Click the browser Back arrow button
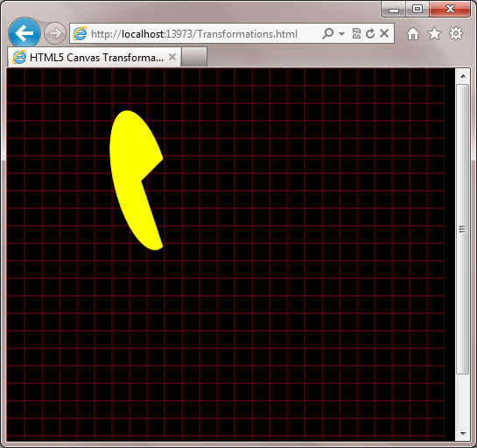Viewport: 477px width, 448px height. coord(24,33)
